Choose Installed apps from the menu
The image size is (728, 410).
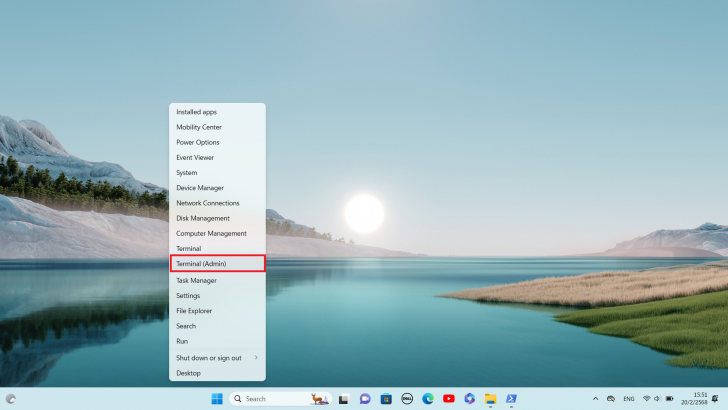(217, 112)
